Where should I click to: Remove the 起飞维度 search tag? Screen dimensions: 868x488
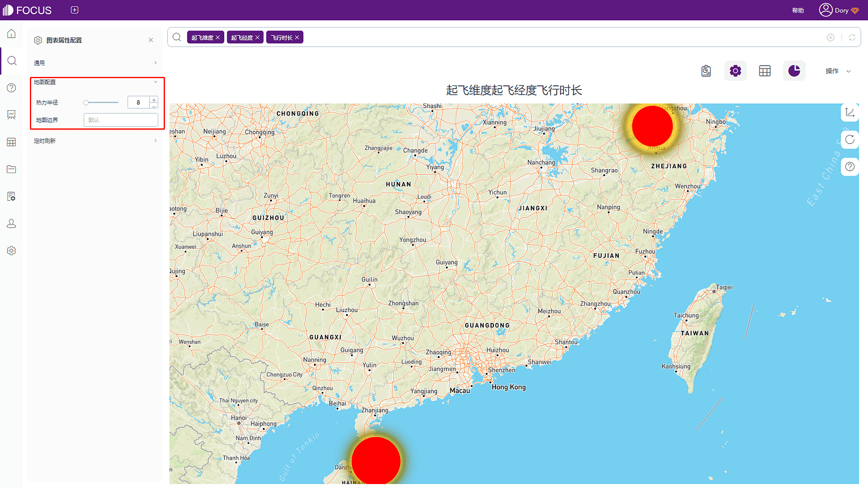click(218, 38)
